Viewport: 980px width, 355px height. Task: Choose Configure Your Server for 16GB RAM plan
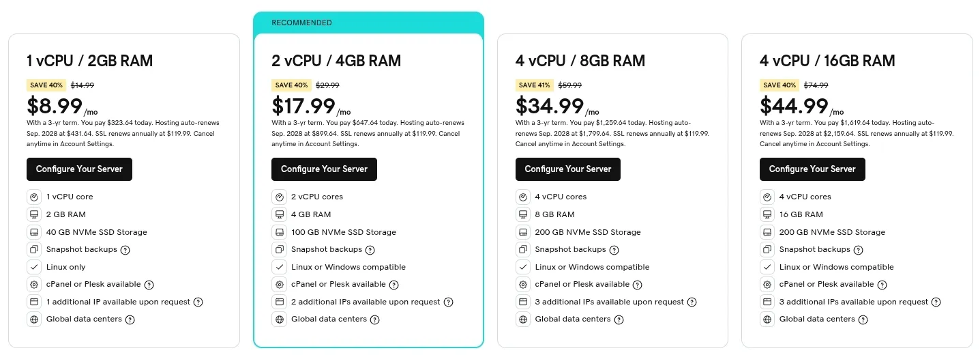(812, 169)
